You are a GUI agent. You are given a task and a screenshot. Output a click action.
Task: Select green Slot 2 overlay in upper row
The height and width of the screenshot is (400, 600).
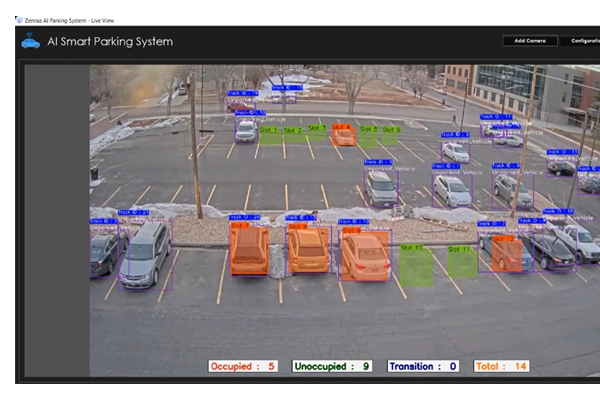294,138
